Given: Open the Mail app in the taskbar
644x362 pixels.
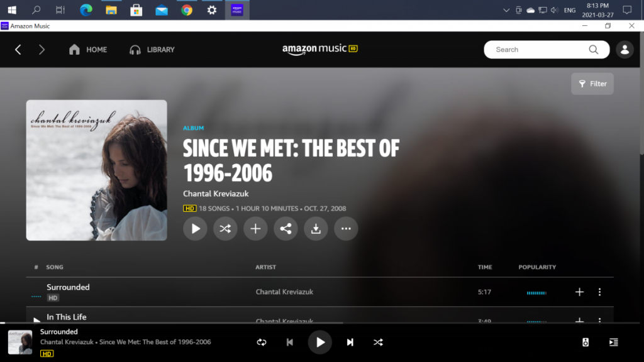Looking at the screenshot, I should 162,10.
